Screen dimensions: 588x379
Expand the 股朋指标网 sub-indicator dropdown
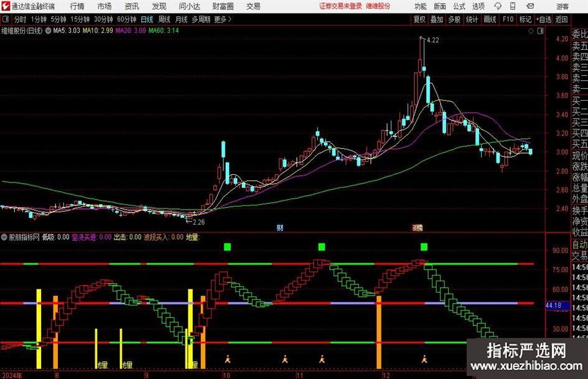point(4,237)
